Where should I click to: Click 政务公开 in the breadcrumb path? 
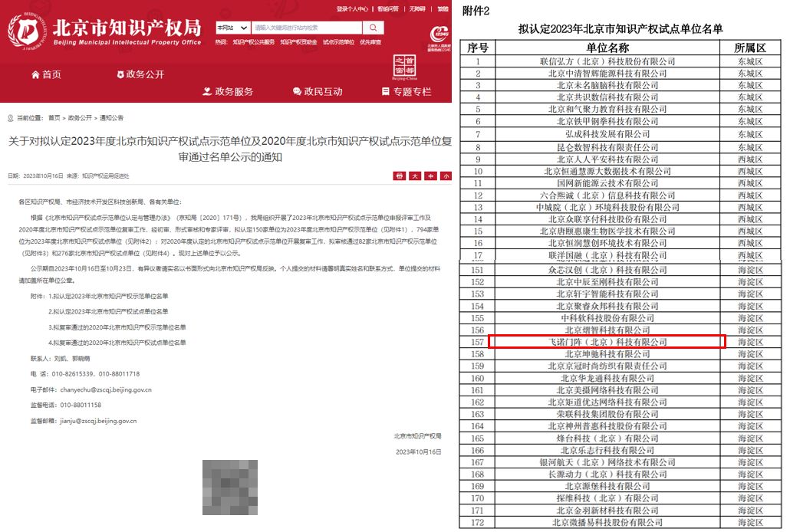tap(80, 118)
